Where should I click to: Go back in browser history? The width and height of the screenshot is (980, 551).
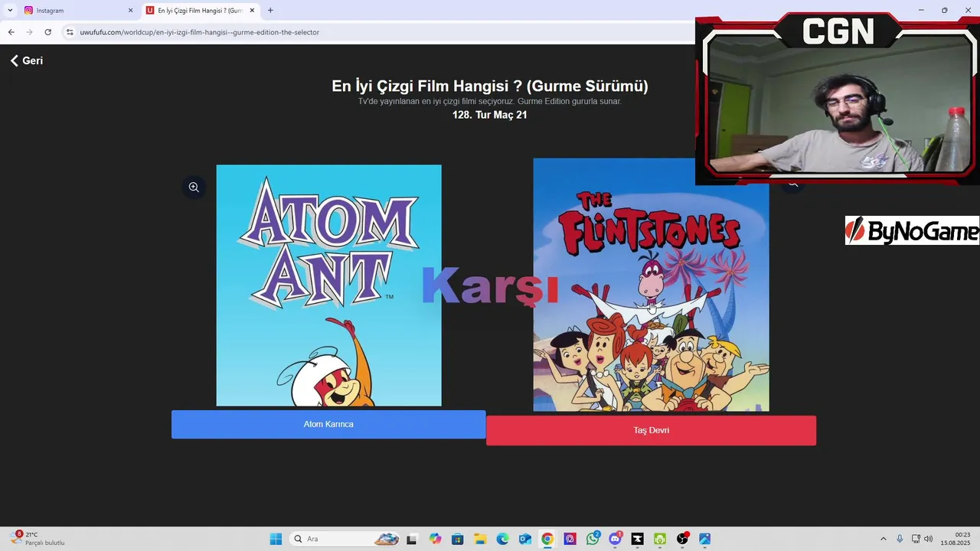coord(11,32)
